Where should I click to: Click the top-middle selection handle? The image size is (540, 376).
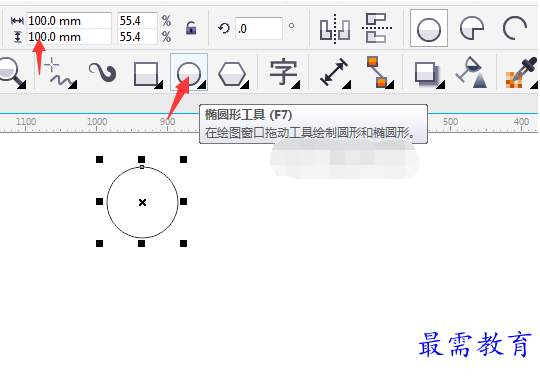[142, 159]
